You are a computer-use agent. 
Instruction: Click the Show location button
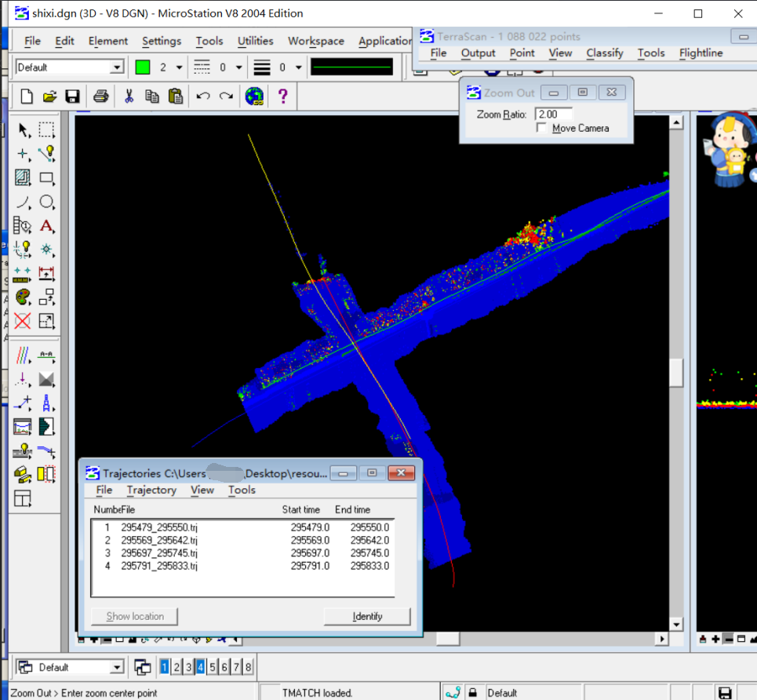coord(135,617)
